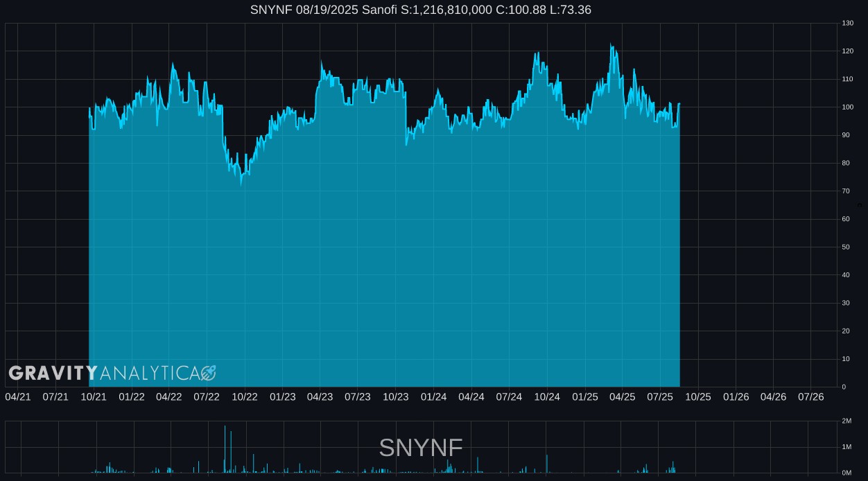
Task: Click the 90 price level label
Action: click(x=846, y=135)
